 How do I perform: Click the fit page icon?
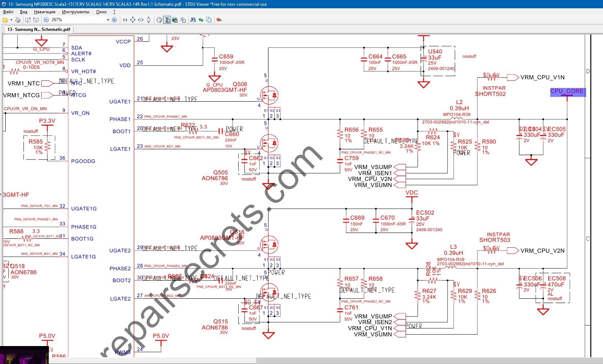(133, 20)
